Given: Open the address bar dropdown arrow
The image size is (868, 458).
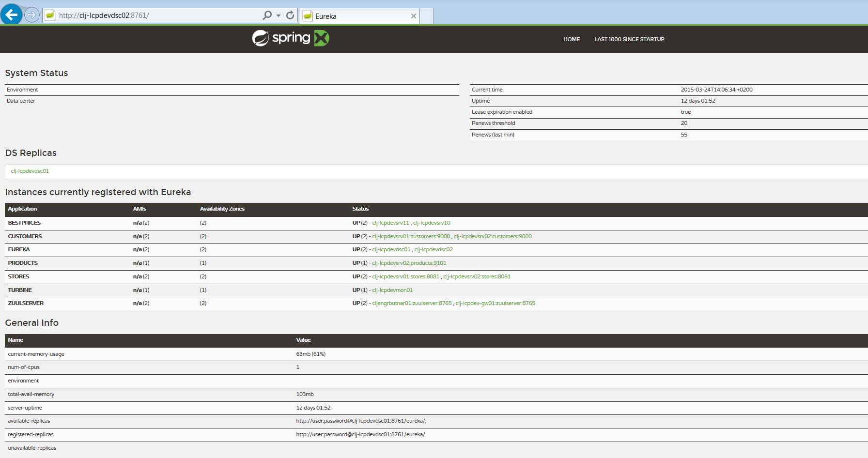Looking at the screenshot, I should click(279, 15).
